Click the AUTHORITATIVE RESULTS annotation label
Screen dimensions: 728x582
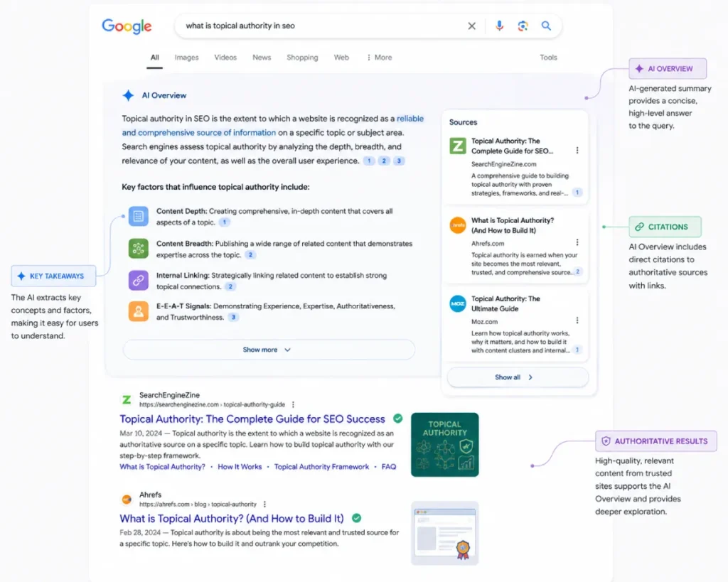[x=656, y=441]
